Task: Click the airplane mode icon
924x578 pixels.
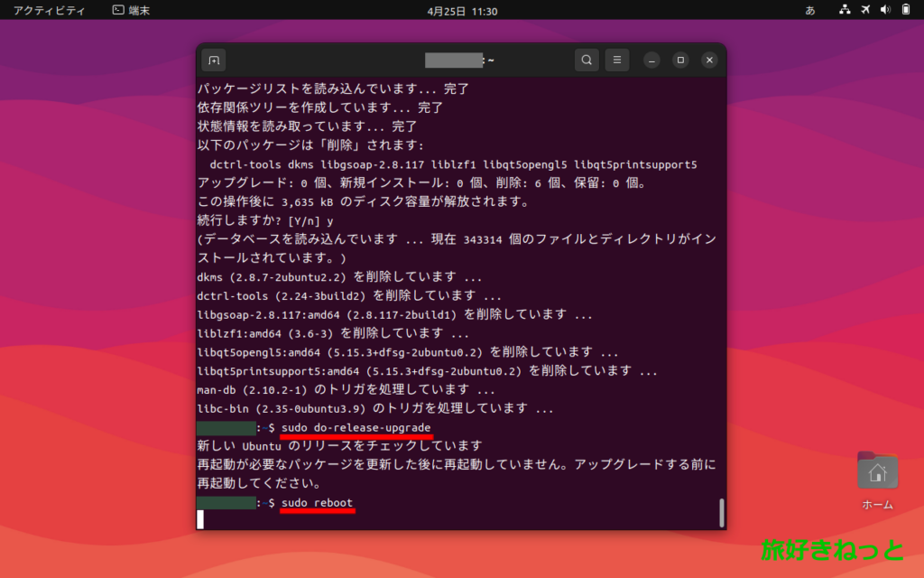Action: (865, 10)
